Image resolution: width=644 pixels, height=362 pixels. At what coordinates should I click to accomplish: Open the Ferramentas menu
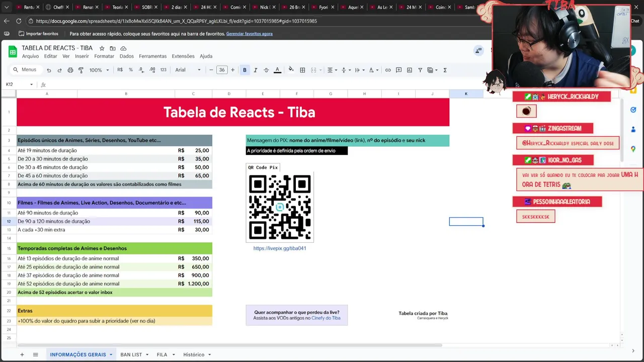(x=152, y=56)
